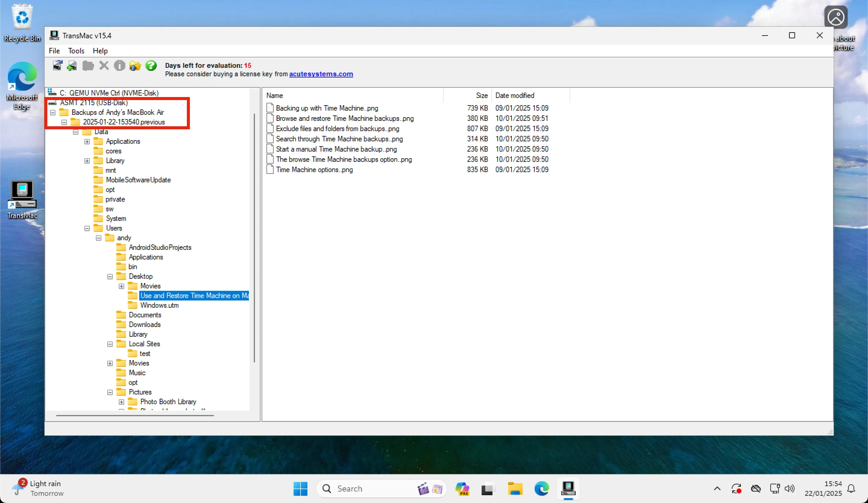Image resolution: width=868 pixels, height=503 pixels.
Task: Select the test folder under Local Sites
Action: pyautogui.click(x=145, y=354)
